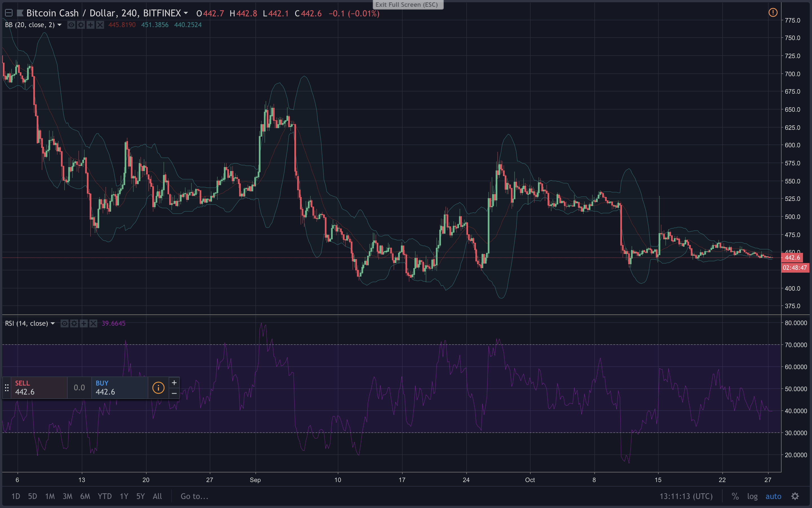This screenshot has width=812, height=508.
Task: Grab the trade panel drag handle dots
Action: pyautogui.click(x=7, y=388)
